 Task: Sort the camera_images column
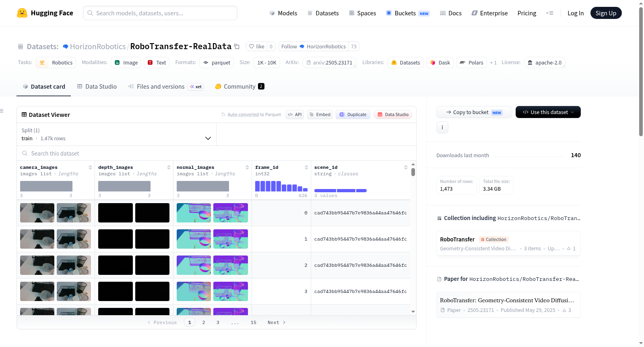pos(90,167)
